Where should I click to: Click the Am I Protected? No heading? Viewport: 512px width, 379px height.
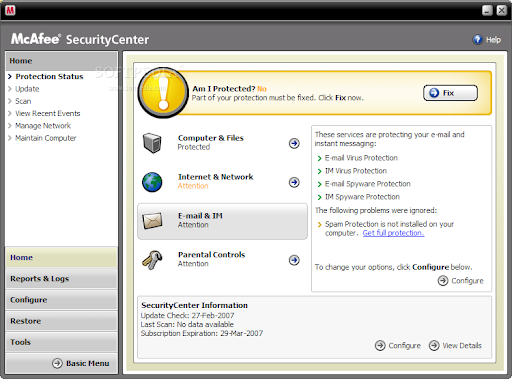coord(229,89)
